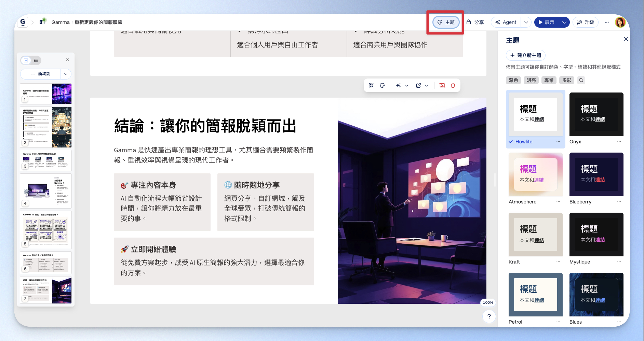Click the red delete card trash icon
Image resolution: width=644 pixels, height=341 pixels.
pos(453,86)
